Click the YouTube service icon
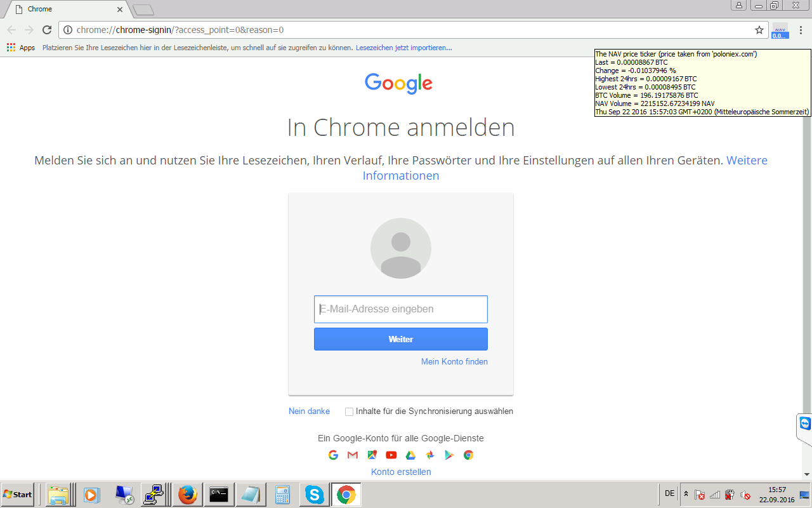Image resolution: width=812 pixels, height=508 pixels. pos(391,455)
